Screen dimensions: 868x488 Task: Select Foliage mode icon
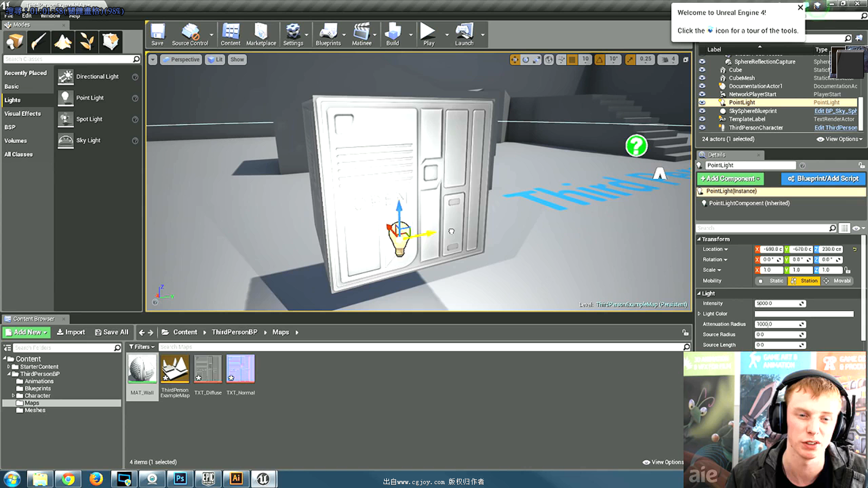pos(87,41)
